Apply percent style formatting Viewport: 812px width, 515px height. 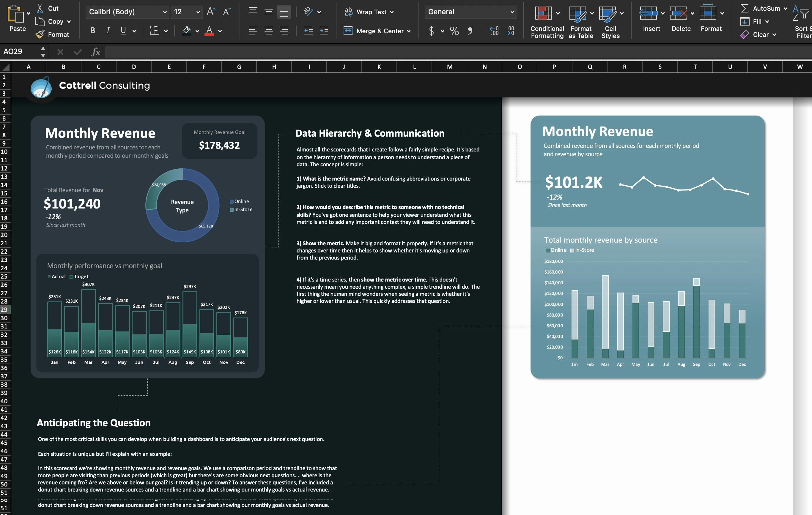point(454,31)
